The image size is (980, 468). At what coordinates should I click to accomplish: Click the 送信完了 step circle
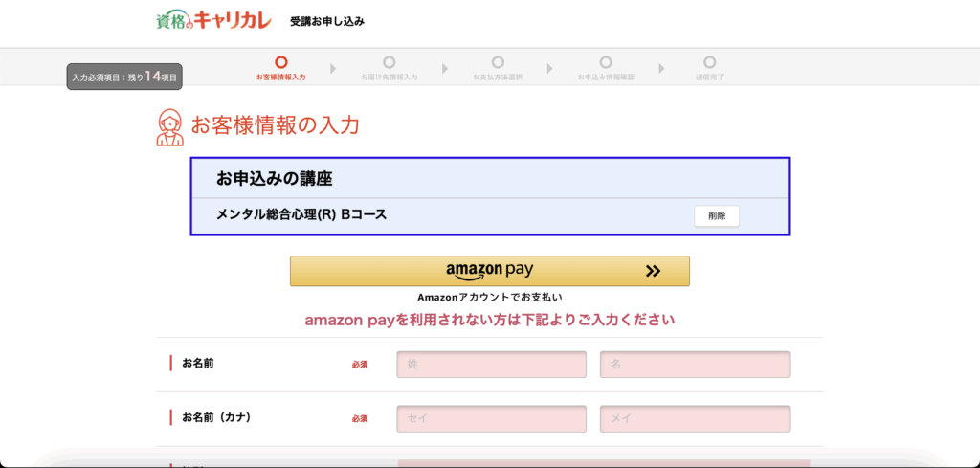pos(709,62)
